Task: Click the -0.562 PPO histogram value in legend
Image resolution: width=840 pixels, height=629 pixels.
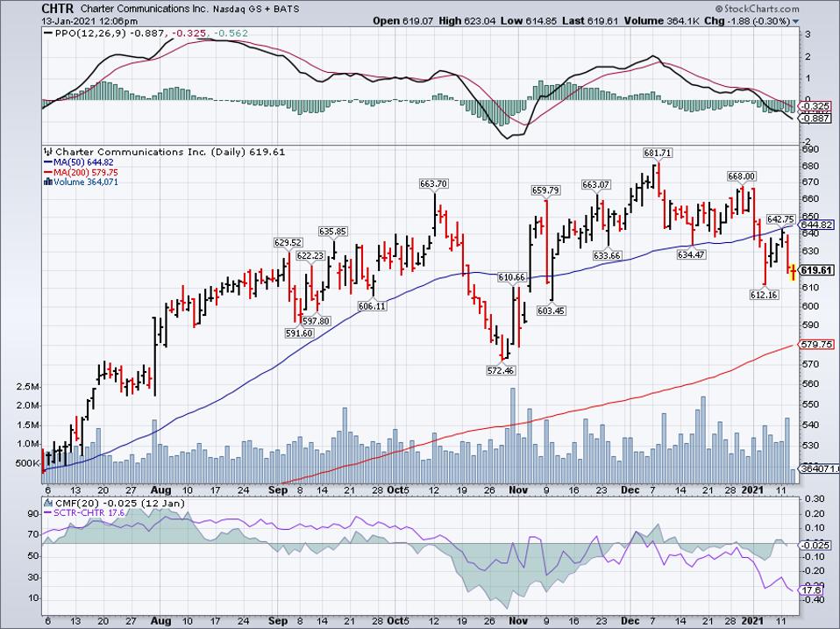Action: 231,33
